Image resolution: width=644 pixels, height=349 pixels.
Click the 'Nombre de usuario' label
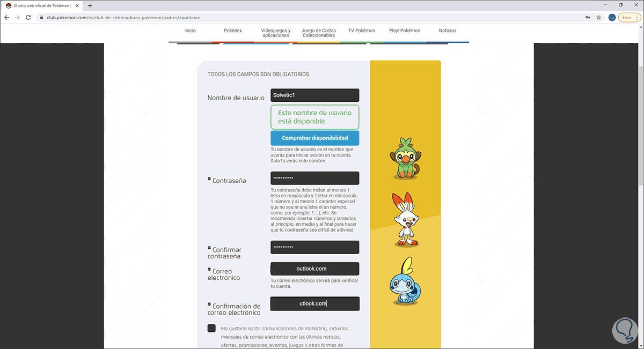(x=236, y=98)
